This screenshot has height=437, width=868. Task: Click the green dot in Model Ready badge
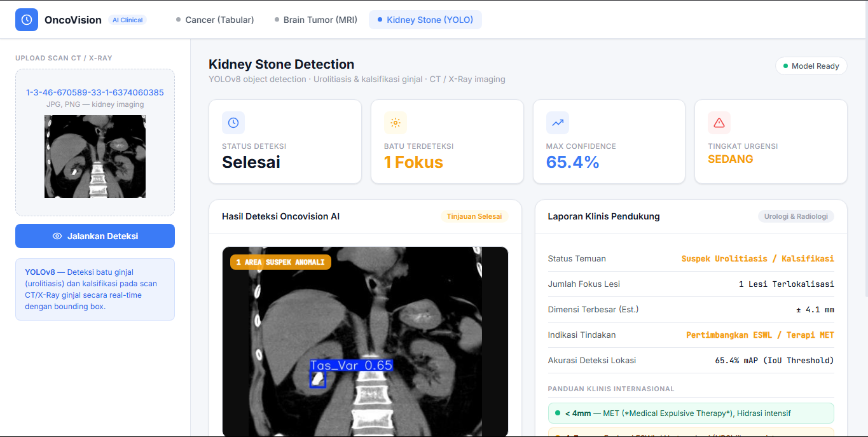tap(785, 66)
